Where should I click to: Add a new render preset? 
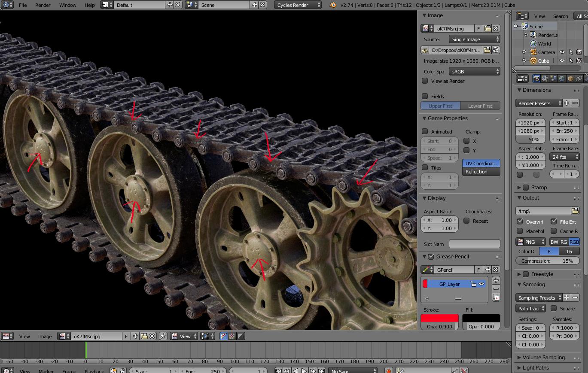click(567, 103)
